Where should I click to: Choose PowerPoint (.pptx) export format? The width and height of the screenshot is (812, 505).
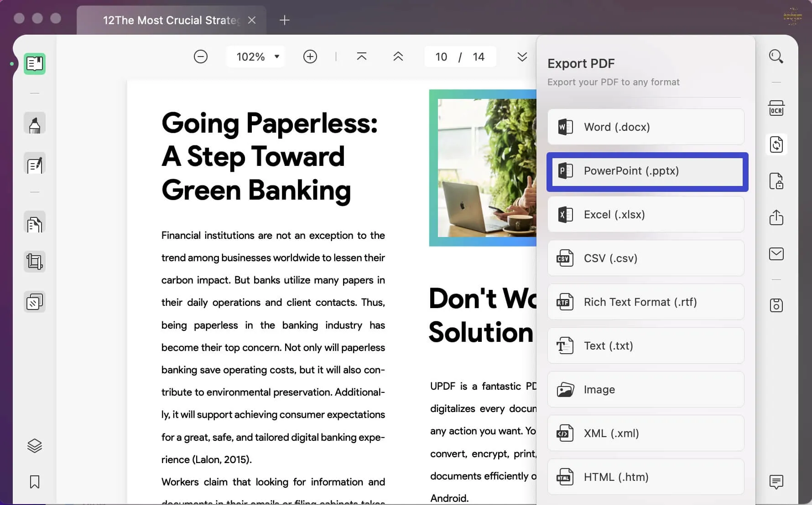pos(646,171)
